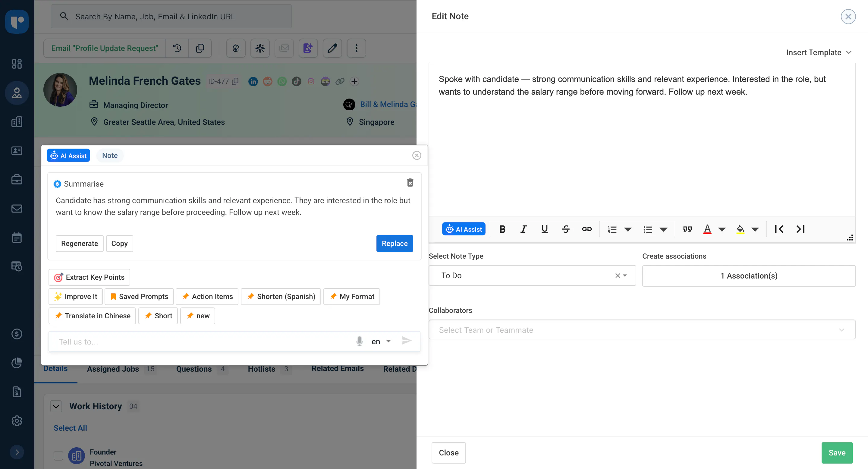Clear the To Do note type

click(x=617, y=275)
